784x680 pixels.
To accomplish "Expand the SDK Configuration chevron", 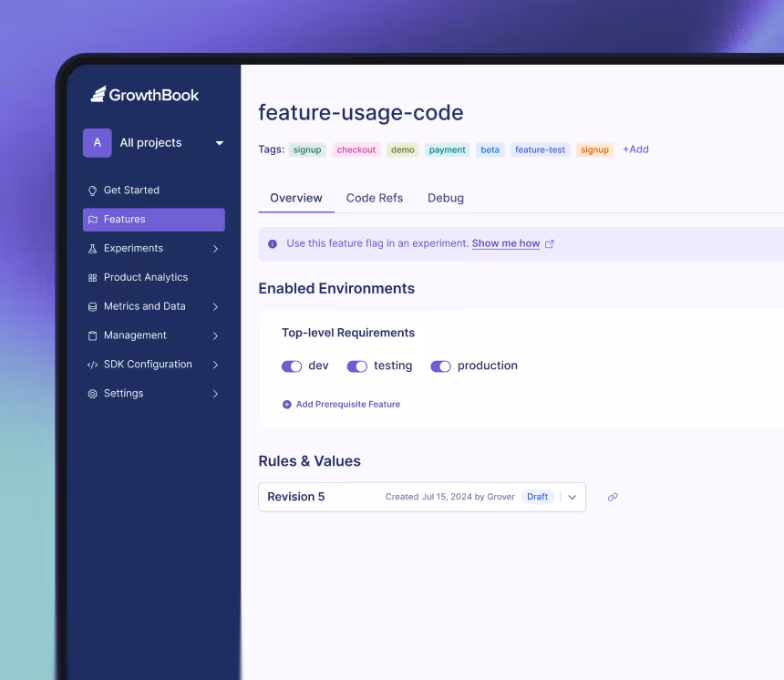I will pos(215,365).
